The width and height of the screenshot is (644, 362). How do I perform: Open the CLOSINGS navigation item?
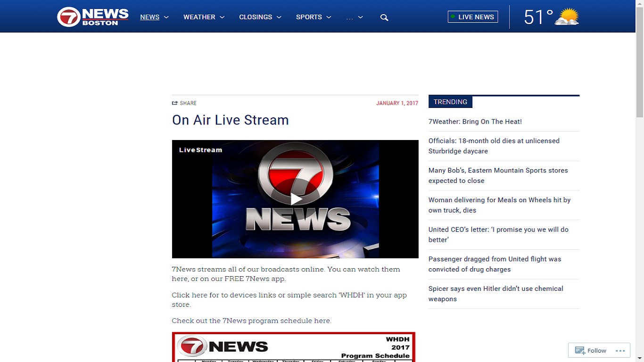(x=256, y=17)
